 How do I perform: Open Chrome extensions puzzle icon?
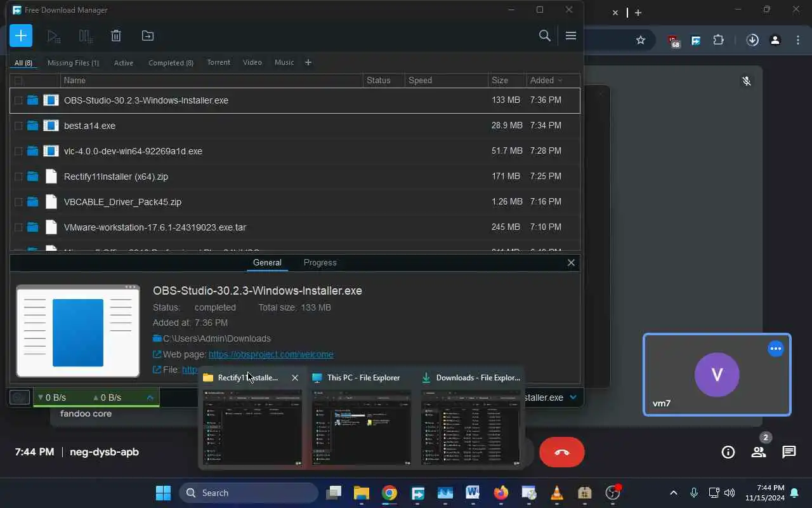[x=718, y=40]
